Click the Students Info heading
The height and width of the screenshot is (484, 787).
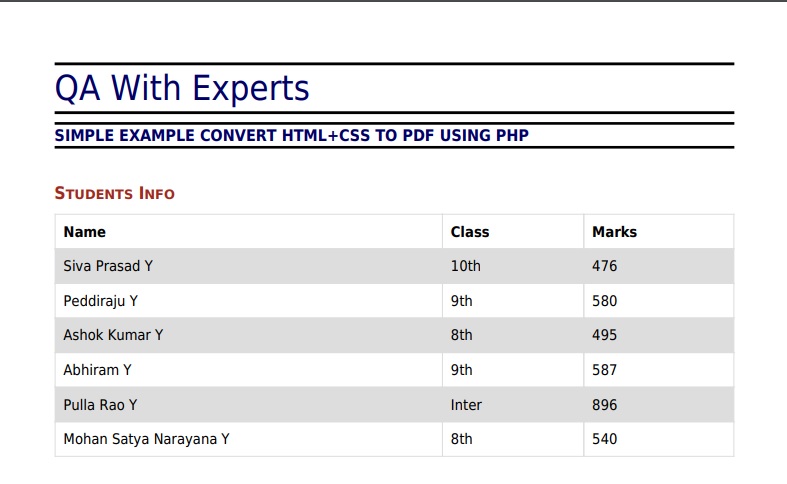114,193
